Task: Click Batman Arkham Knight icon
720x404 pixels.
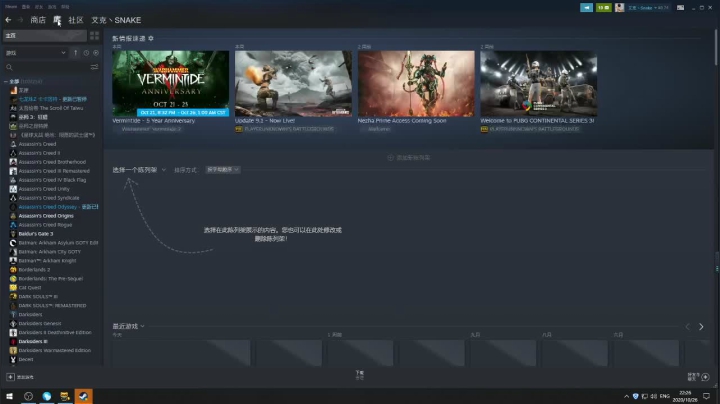Action: (13, 261)
